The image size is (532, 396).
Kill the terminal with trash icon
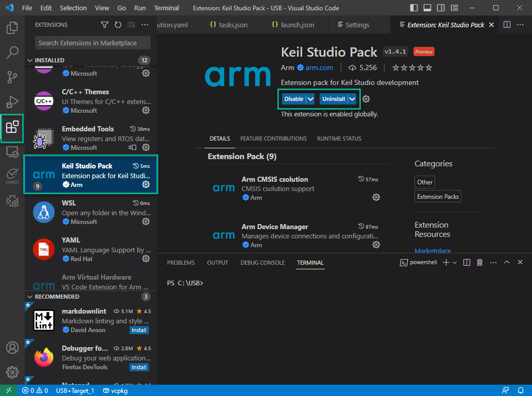(479, 263)
